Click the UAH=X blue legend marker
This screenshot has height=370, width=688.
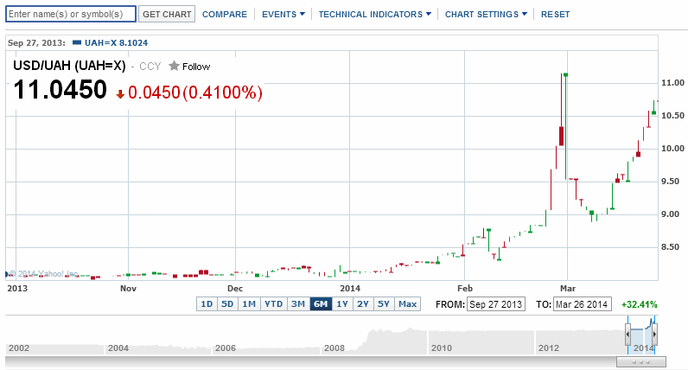(x=77, y=43)
